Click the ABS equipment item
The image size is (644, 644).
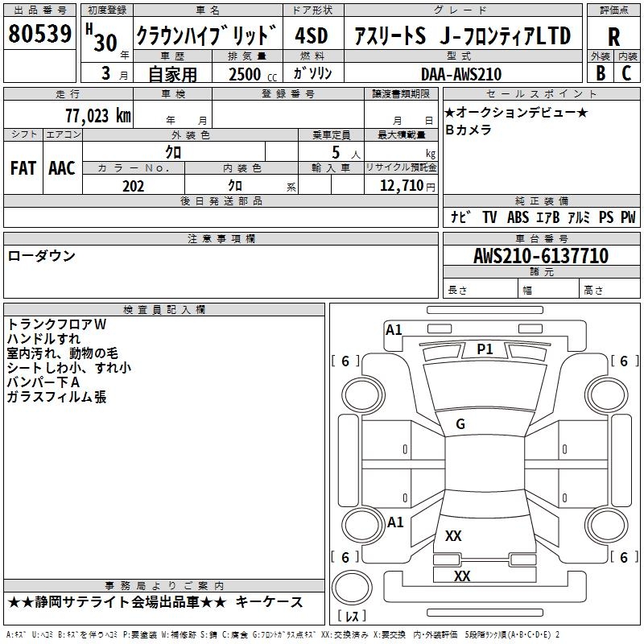[517, 217]
